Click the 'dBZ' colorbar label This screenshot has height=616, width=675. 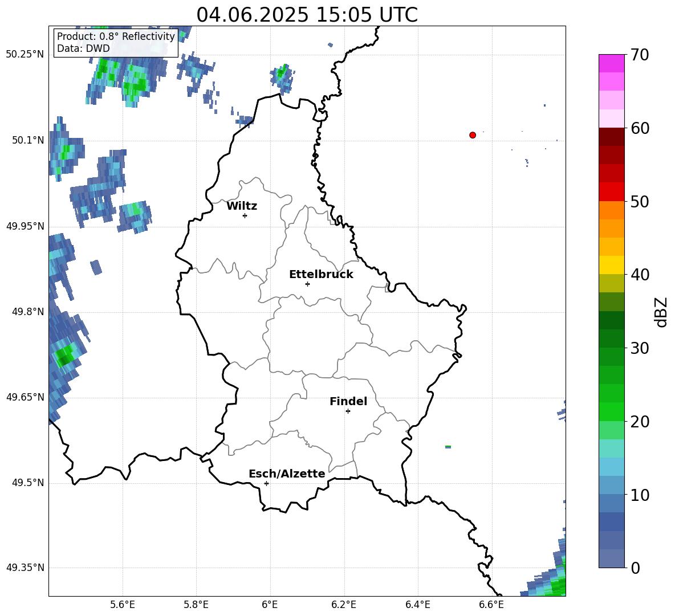tap(661, 312)
